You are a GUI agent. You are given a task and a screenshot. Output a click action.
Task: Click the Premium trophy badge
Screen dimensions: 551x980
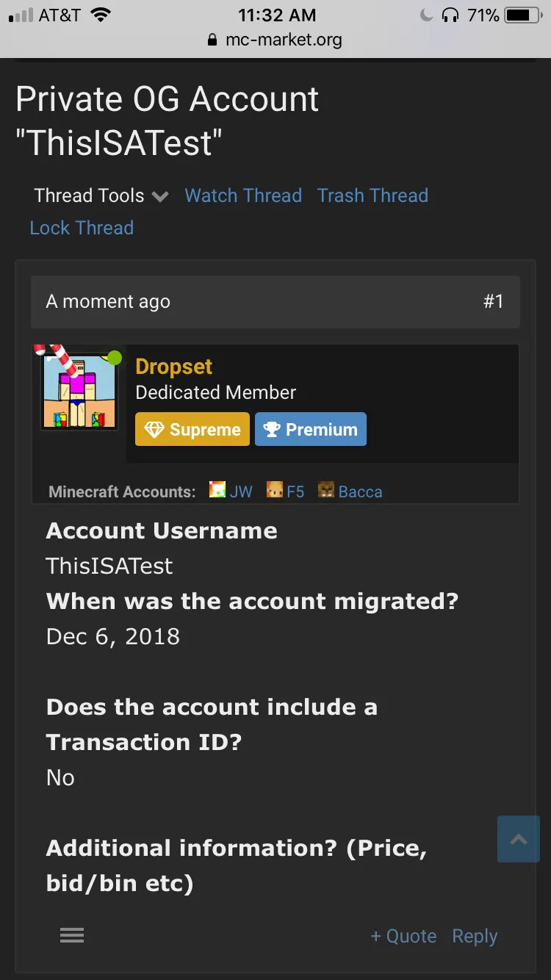tap(310, 430)
